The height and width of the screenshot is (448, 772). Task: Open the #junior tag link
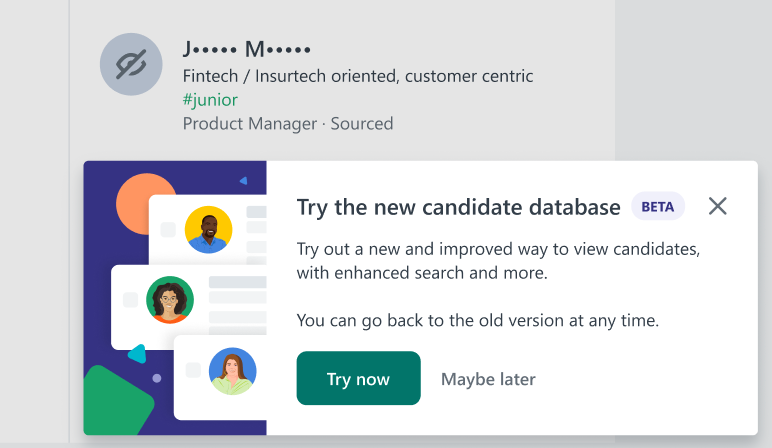210,100
